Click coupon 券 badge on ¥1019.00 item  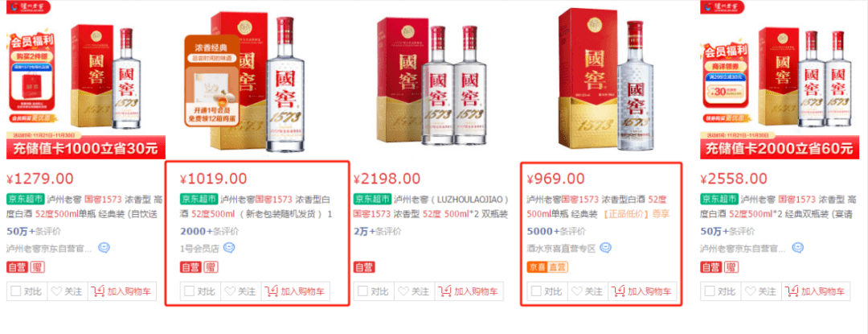tap(211, 267)
